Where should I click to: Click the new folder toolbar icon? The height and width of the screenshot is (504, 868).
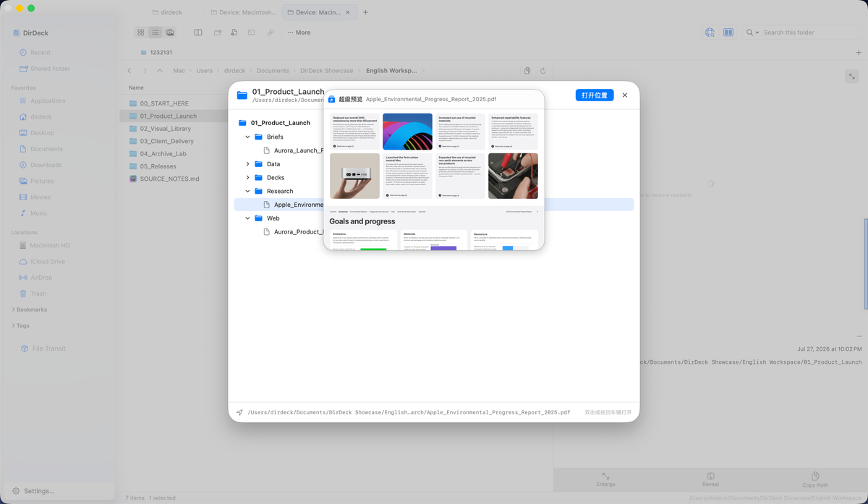[217, 33]
